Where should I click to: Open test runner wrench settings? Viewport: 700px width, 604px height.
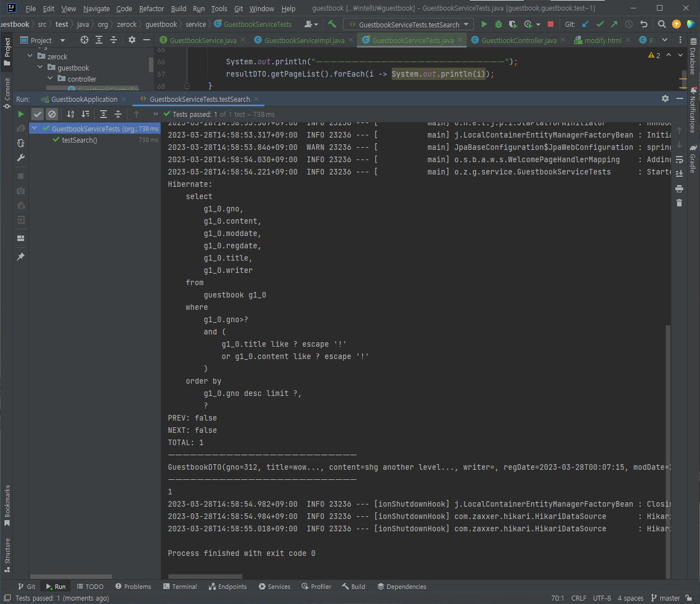[21, 158]
